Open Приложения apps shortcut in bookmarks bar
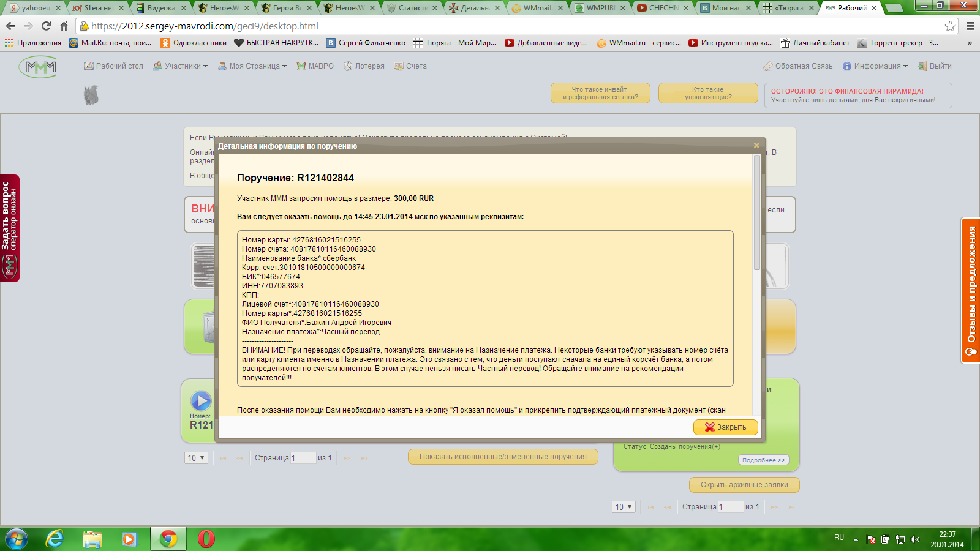 coord(33,43)
